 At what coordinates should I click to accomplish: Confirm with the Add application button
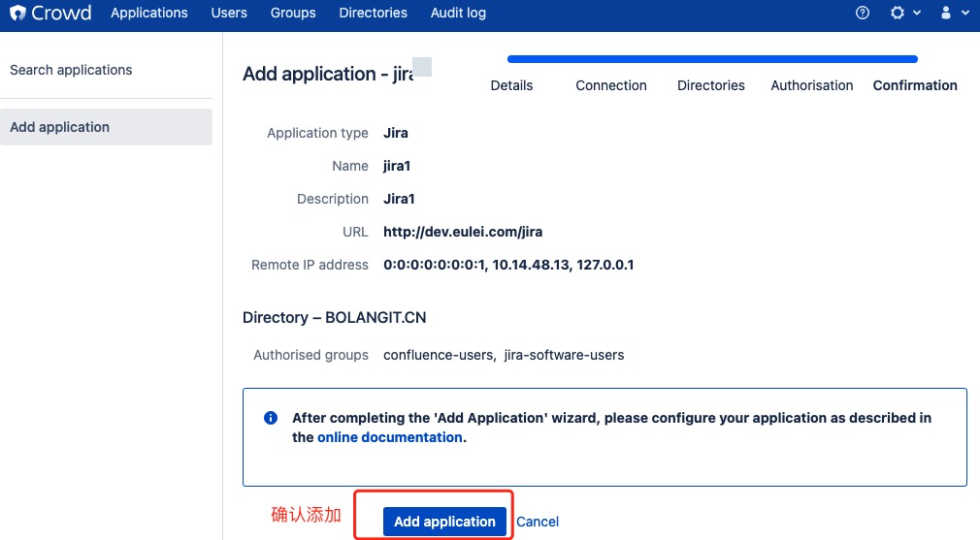pos(444,522)
